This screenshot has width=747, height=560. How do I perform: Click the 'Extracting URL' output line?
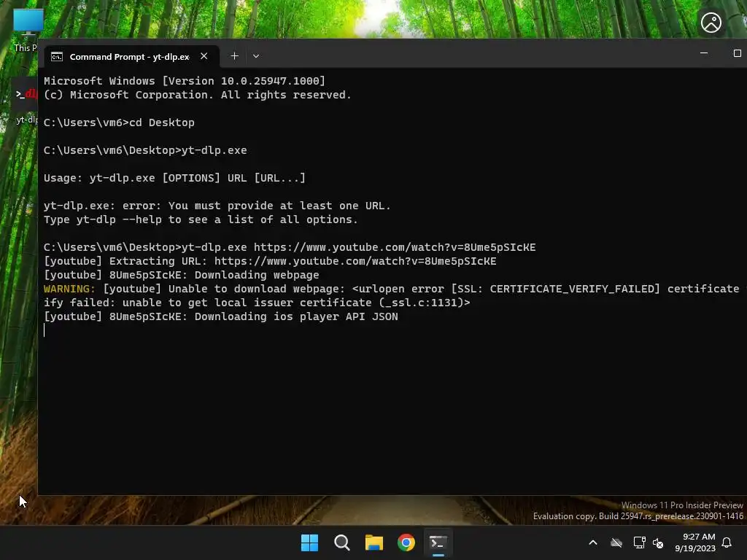(270, 261)
